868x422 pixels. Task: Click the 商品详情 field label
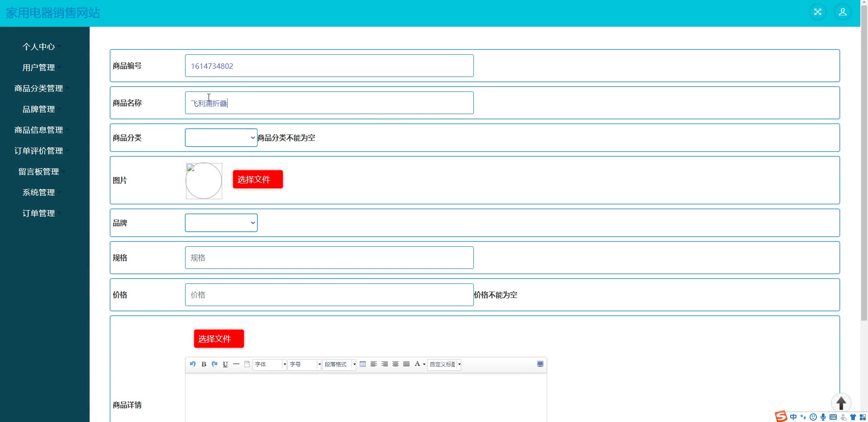tap(127, 405)
